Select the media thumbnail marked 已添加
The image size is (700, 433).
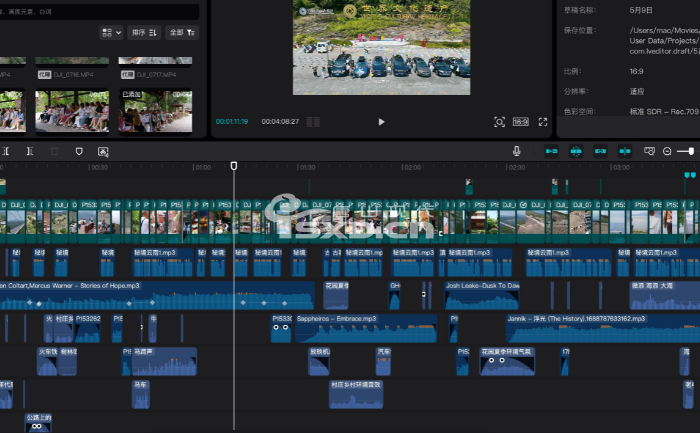[x=155, y=111]
